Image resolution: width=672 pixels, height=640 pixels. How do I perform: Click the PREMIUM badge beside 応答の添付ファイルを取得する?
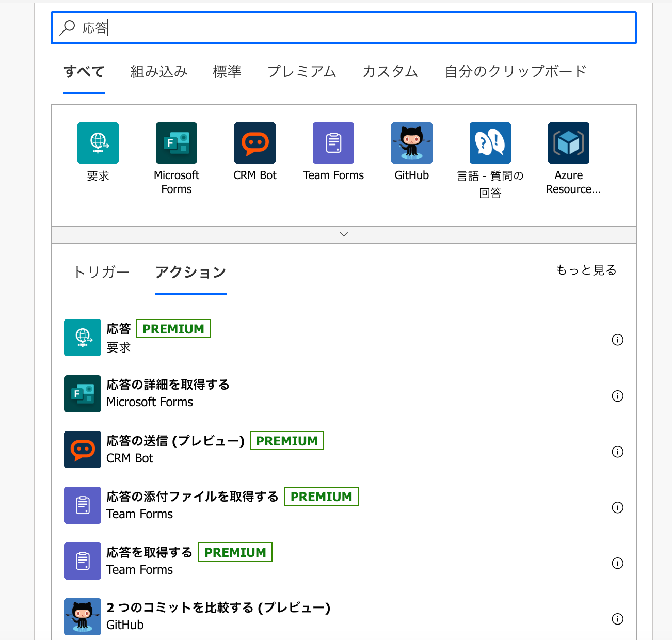tap(322, 497)
